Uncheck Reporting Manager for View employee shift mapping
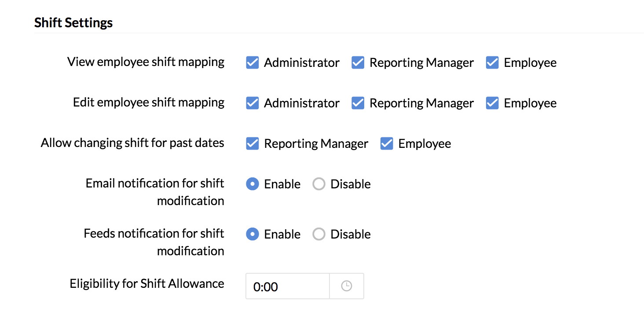 (x=358, y=63)
